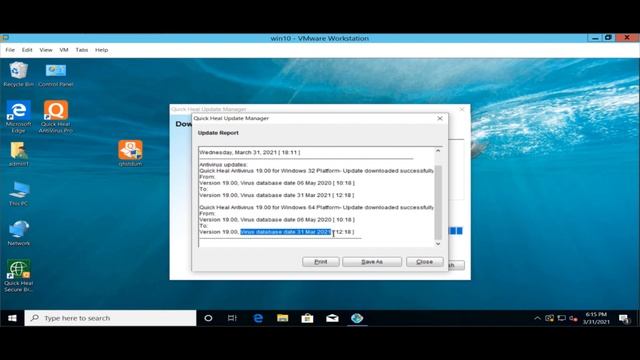This screenshot has height=360, width=640.
Task: Open Microsoft Store from taskbar
Action: click(307, 318)
